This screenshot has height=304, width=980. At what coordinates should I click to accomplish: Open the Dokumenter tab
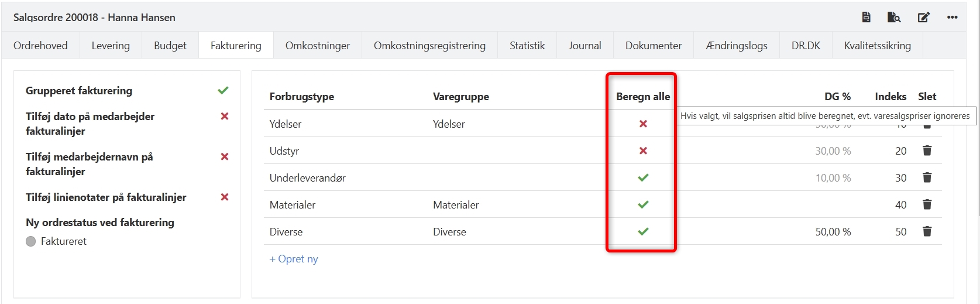[x=654, y=45]
